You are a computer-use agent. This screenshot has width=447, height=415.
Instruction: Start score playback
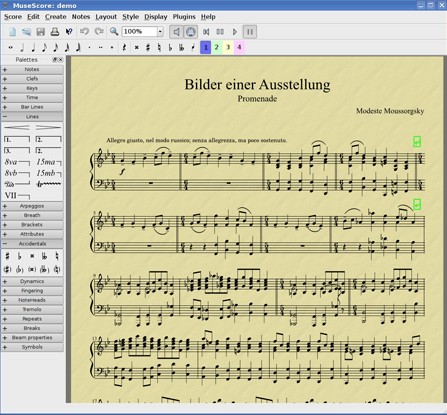(x=235, y=32)
